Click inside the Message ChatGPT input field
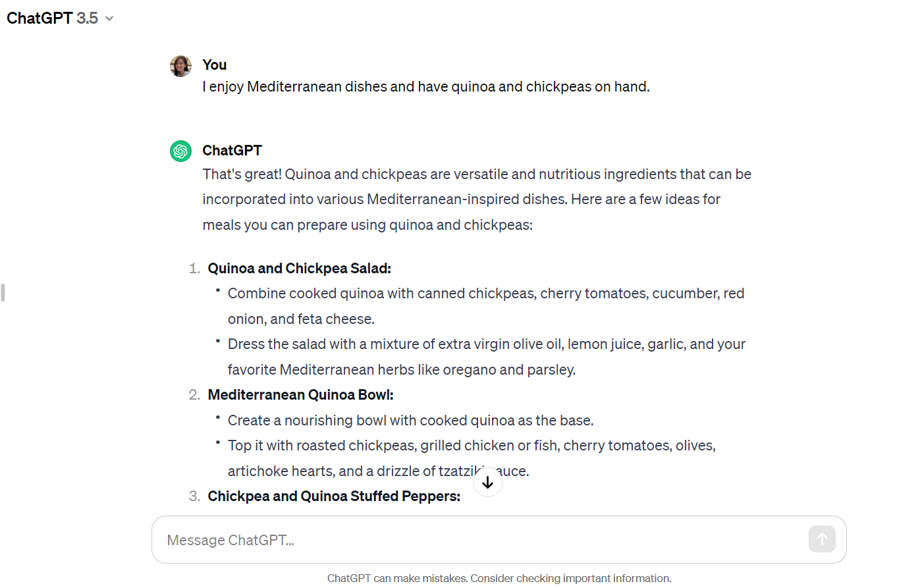The image size is (920, 588). pos(395,539)
